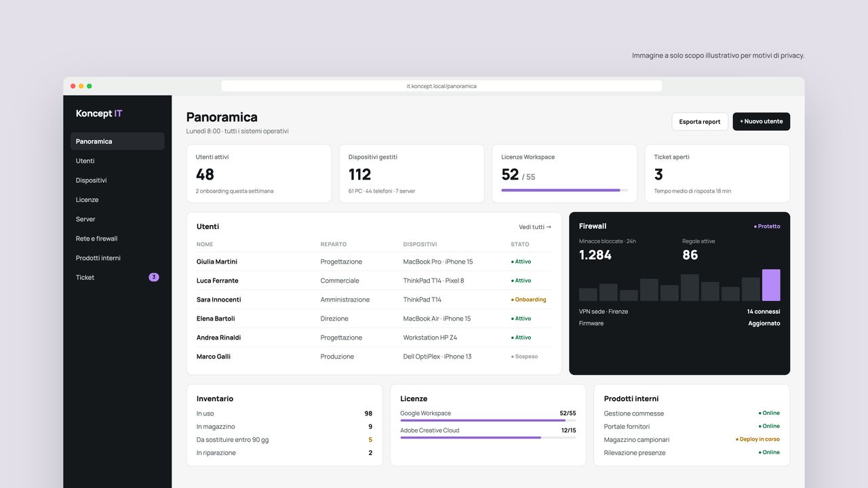The height and width of the screenshot is (488, 868).
Task: Click the browser address bar
Action: [441, 86]
